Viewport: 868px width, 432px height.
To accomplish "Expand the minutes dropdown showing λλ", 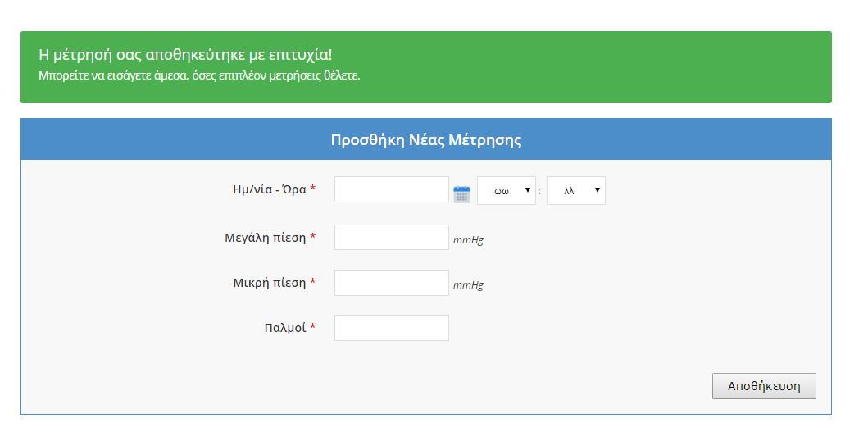I will coord(575,190).
